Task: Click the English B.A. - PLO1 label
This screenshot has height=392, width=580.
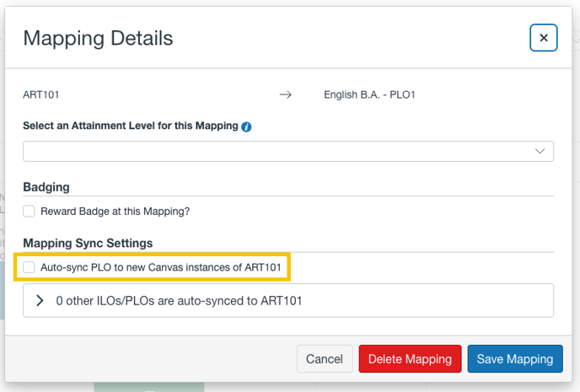Action: (369, 95)
